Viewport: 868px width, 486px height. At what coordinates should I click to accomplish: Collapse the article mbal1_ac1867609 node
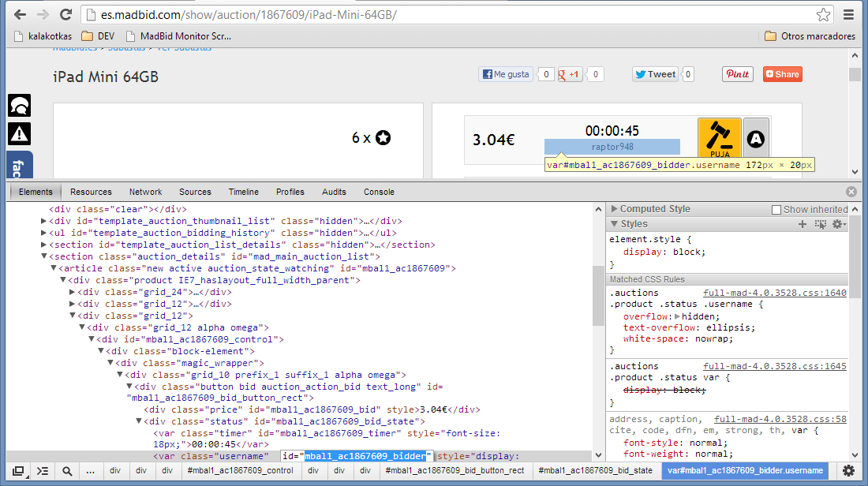(53, 268)
